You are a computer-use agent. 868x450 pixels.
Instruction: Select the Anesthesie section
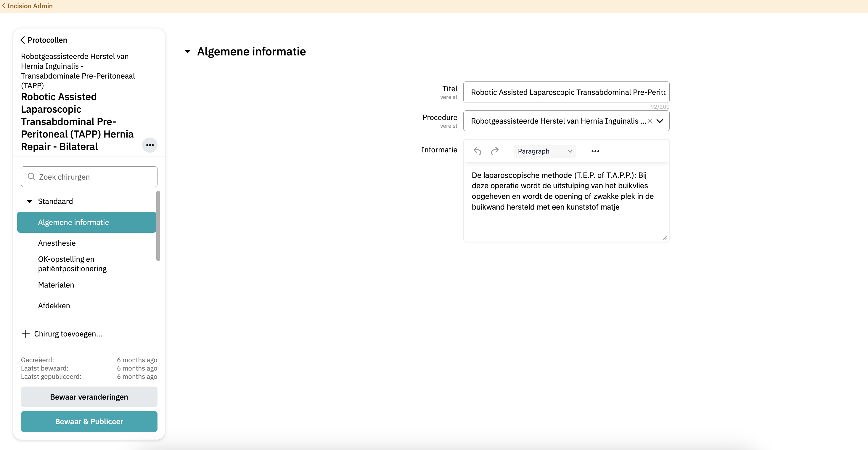click(x=57, y=243)
